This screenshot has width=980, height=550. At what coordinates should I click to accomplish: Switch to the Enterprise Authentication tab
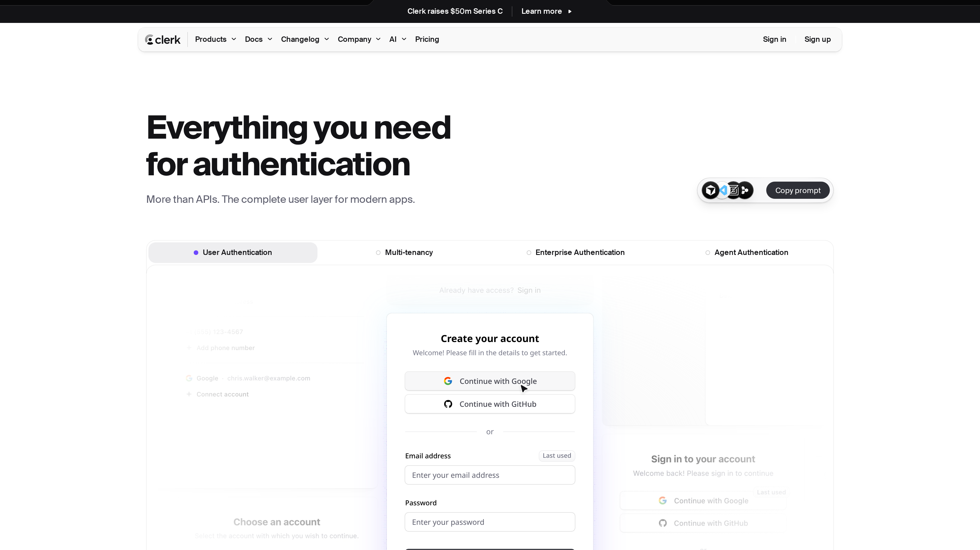click(x=575, y=253)
